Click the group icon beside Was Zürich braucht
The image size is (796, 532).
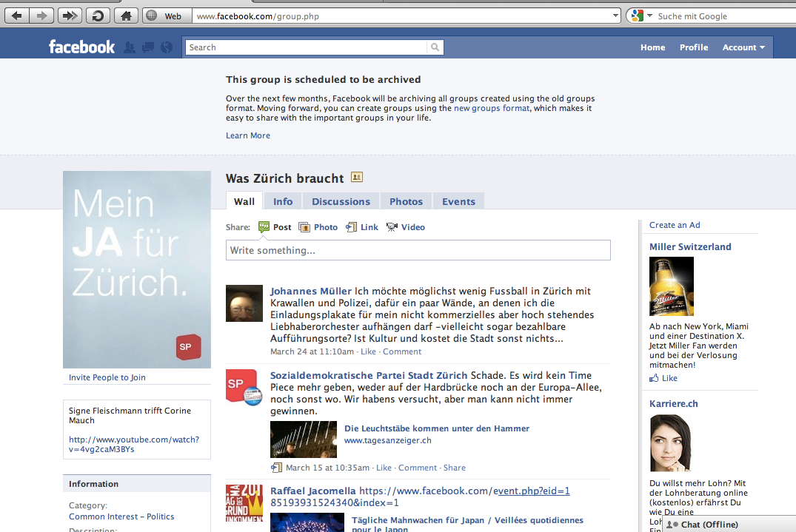[x=357, y=177]
